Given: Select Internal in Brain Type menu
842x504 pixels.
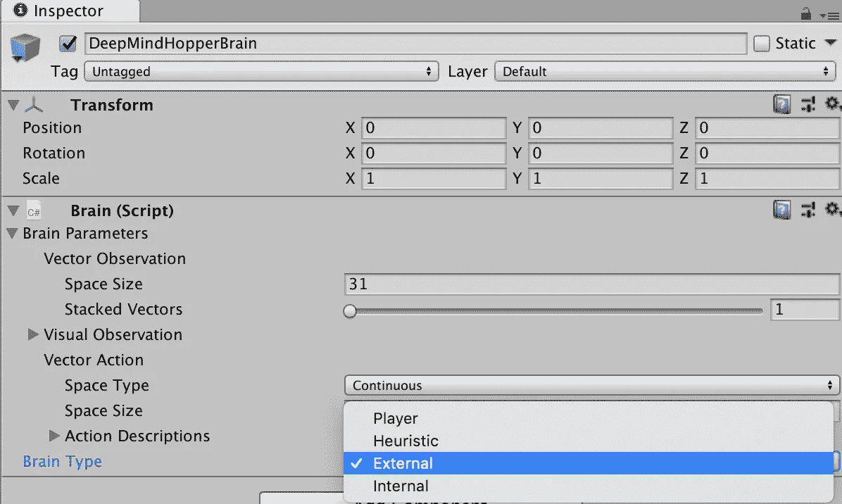Looking at the screenshot, I should [x=589, y=486].
